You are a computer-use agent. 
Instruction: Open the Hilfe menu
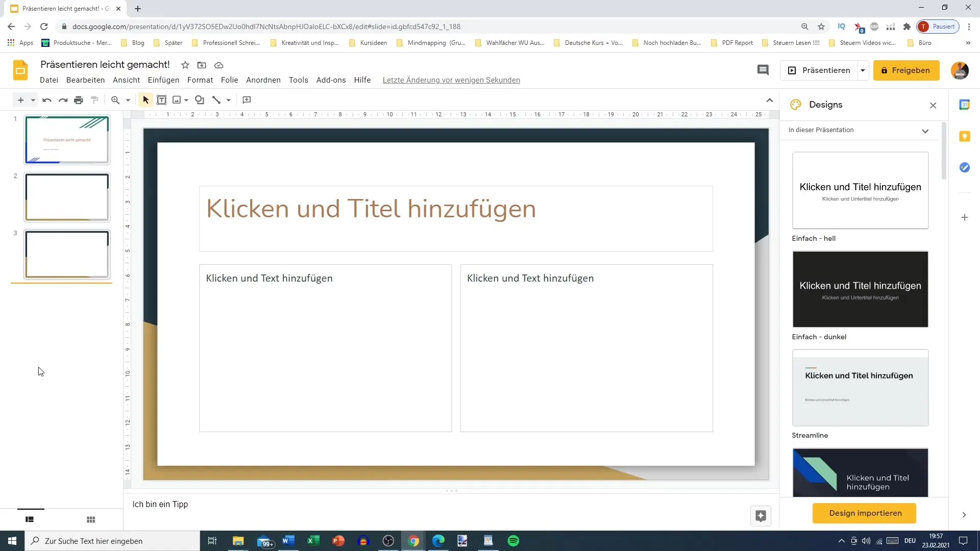point(362,80)
